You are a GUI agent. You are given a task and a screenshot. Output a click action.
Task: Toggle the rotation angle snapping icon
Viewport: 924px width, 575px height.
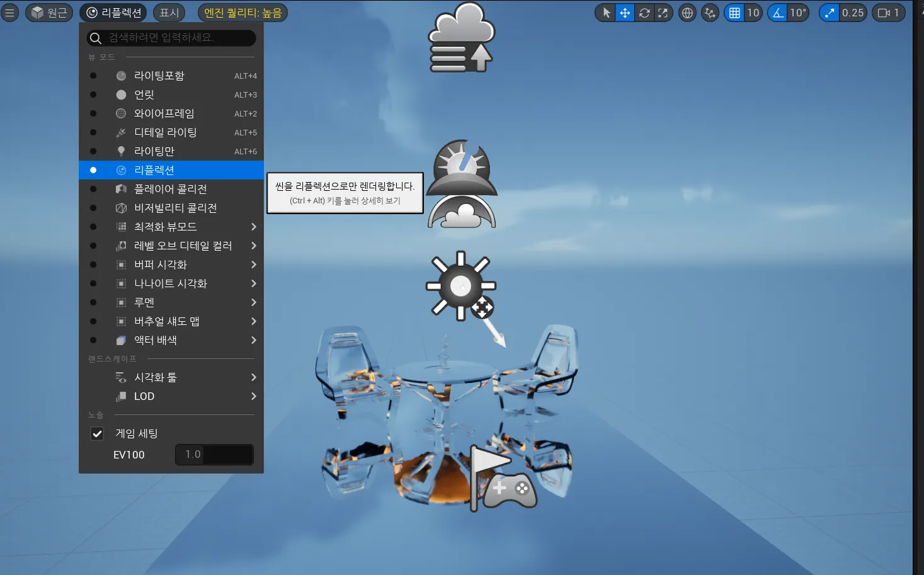click(x=778, y=13)
